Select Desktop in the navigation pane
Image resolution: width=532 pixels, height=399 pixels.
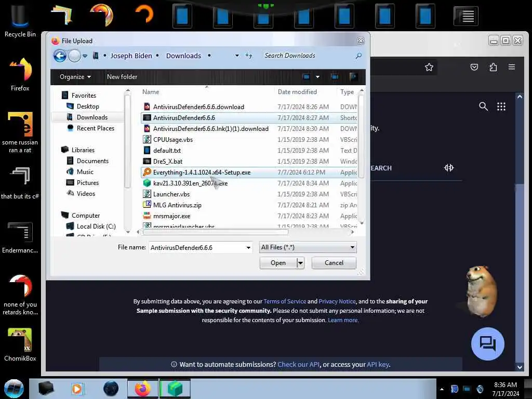point(87,106)
